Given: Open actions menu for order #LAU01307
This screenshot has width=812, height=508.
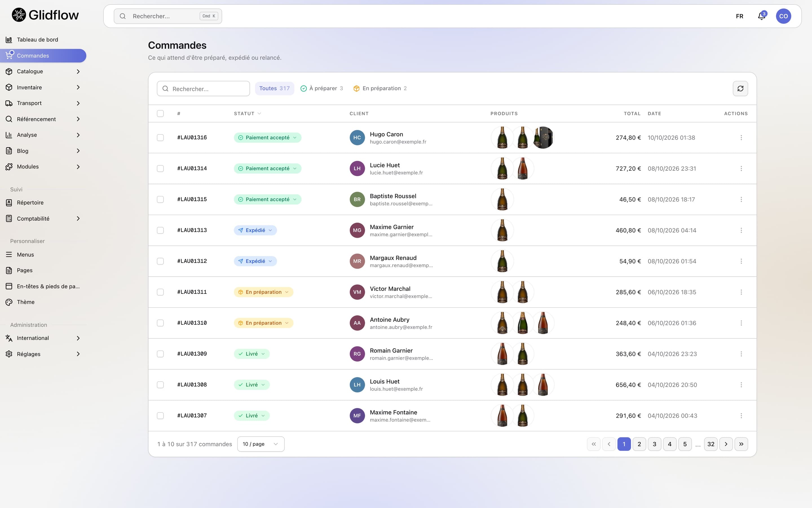Looking at the screenshot, I should pos(741,416).
